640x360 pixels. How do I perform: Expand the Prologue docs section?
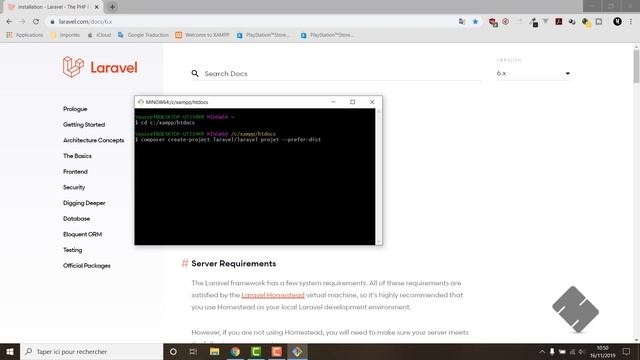[x=75, y=109]
